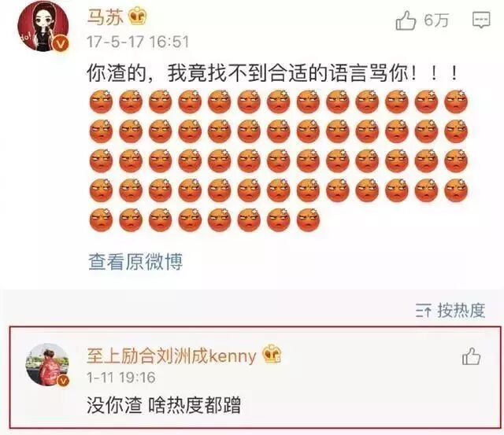Tap the orange V verification badge on 马苏's avatar

[61, 43]
